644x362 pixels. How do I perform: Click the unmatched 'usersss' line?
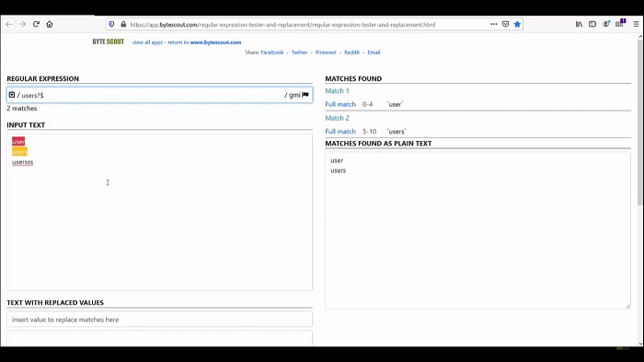[x=23, y=162]
